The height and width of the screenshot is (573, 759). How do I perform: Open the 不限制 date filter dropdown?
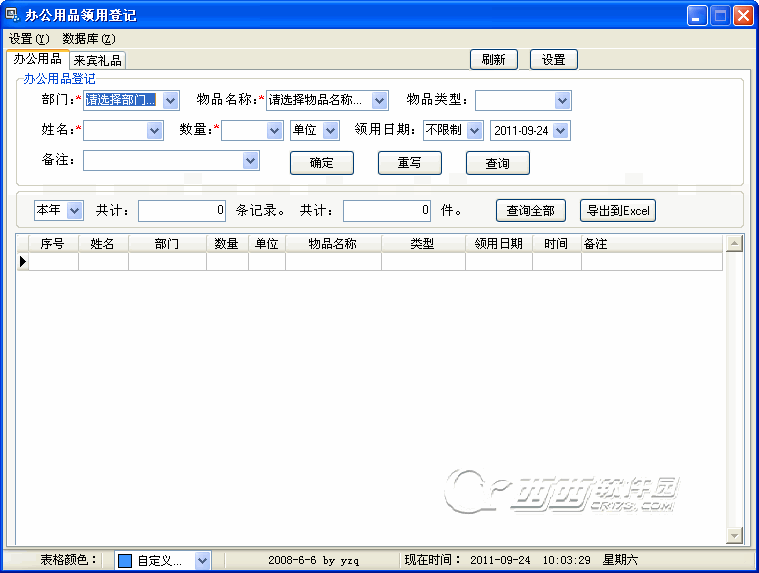(475, 131)
